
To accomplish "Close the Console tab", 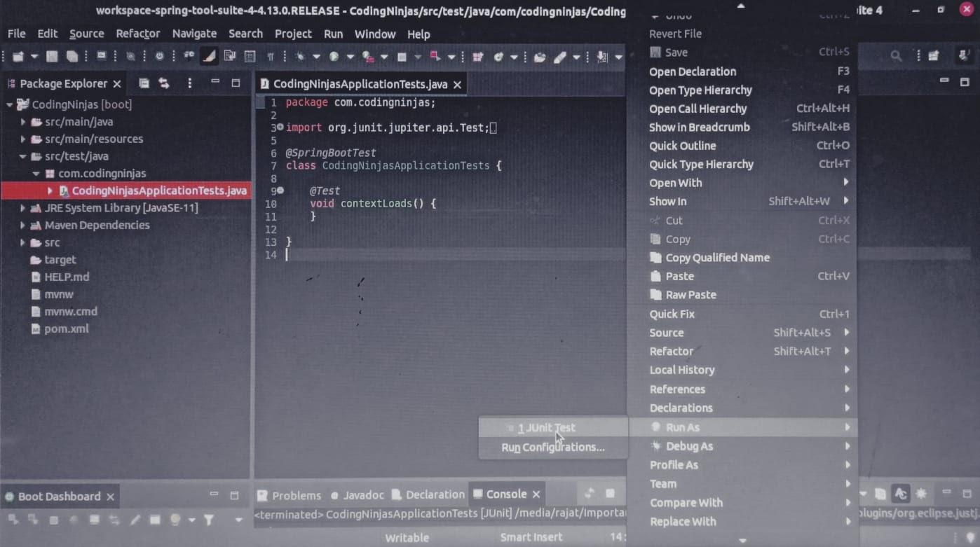I will click(x=536, y=494).
